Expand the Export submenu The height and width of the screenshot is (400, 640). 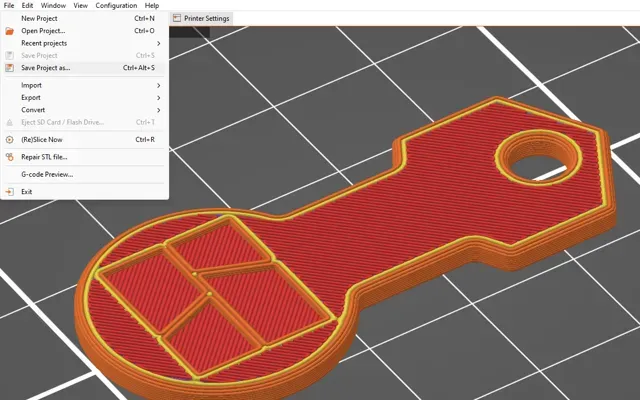(84, 98)
